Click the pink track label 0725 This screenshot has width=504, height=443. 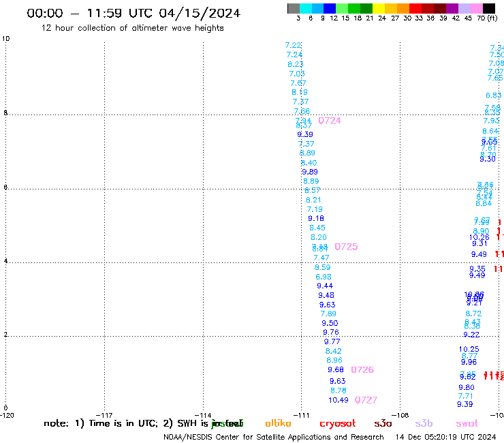[346, 247]
